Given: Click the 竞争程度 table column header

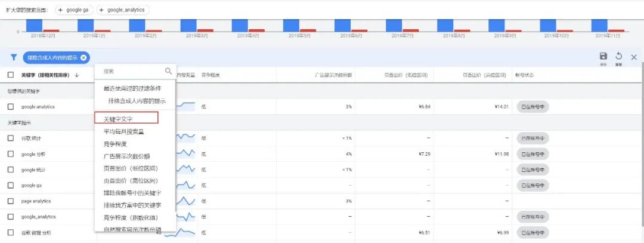Looking at the screenshot, I should pos(210,75).
